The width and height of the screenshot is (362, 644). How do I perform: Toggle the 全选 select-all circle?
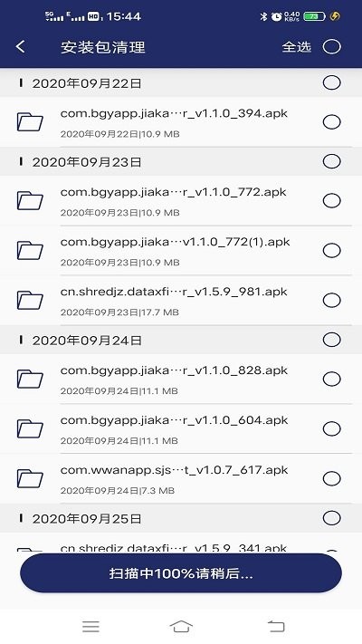tap(331, 47)
